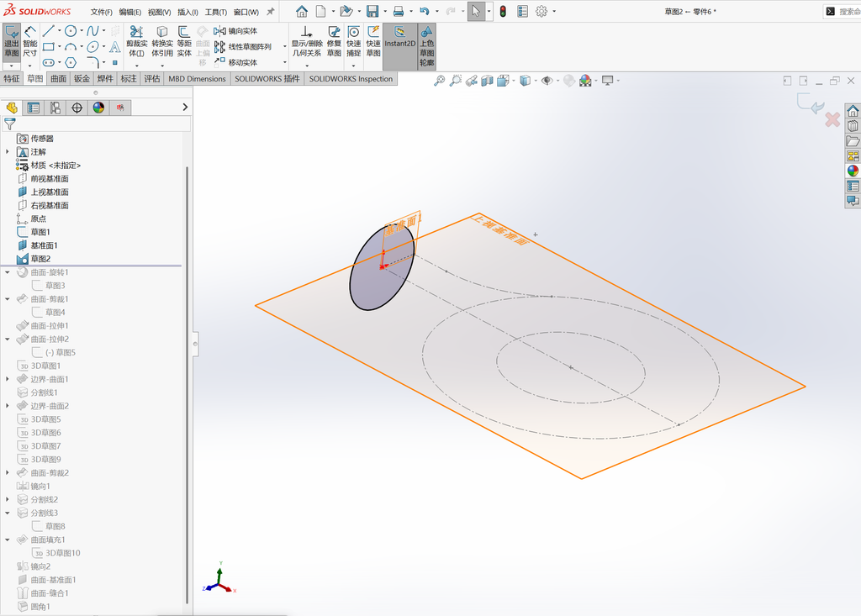The image size is (861, 616).
Task: Collapse the 曲面-剪裁1 feature node
Action: [7, 299]
